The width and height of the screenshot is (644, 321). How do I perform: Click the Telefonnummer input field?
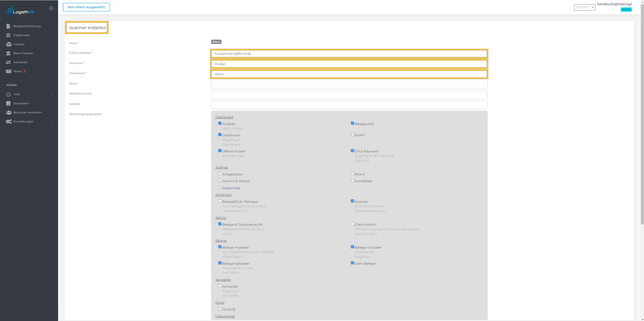pos(349,94)
